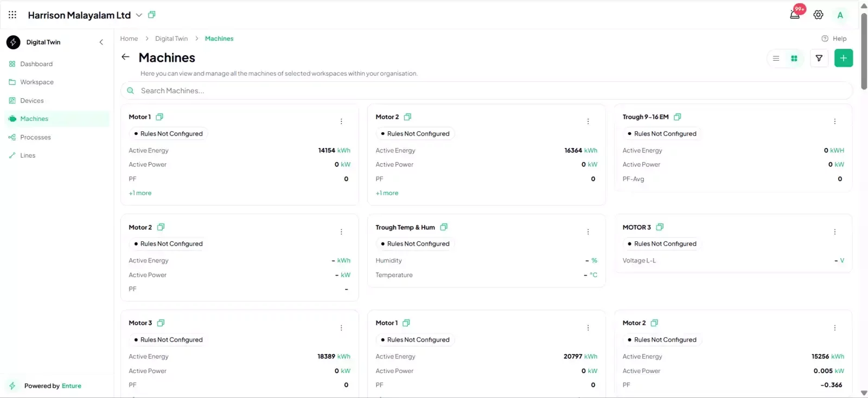The width and height of the screenshot is (868, 398).
Task: Open Processes in the sidebar
Action: tap(35, 137)
